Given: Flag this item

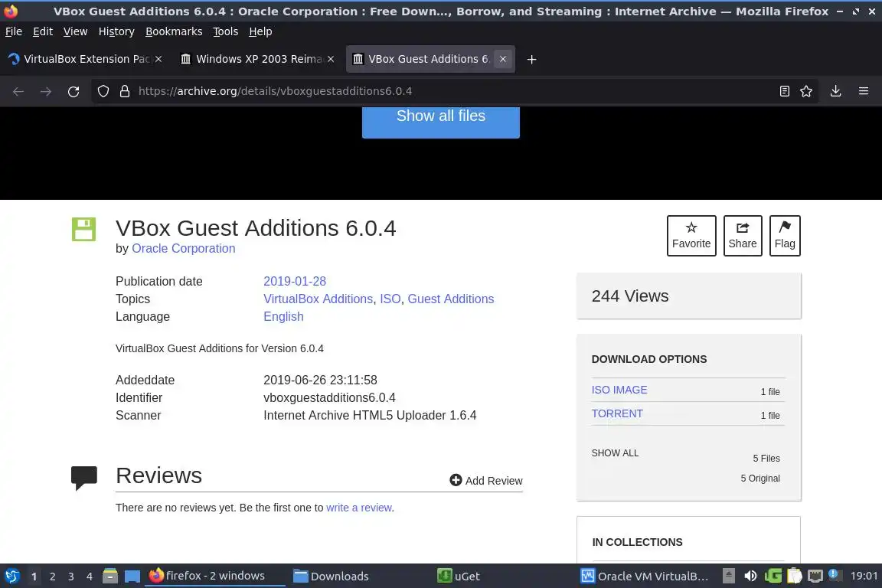Looking at the screenshot, I should [785, 236].
